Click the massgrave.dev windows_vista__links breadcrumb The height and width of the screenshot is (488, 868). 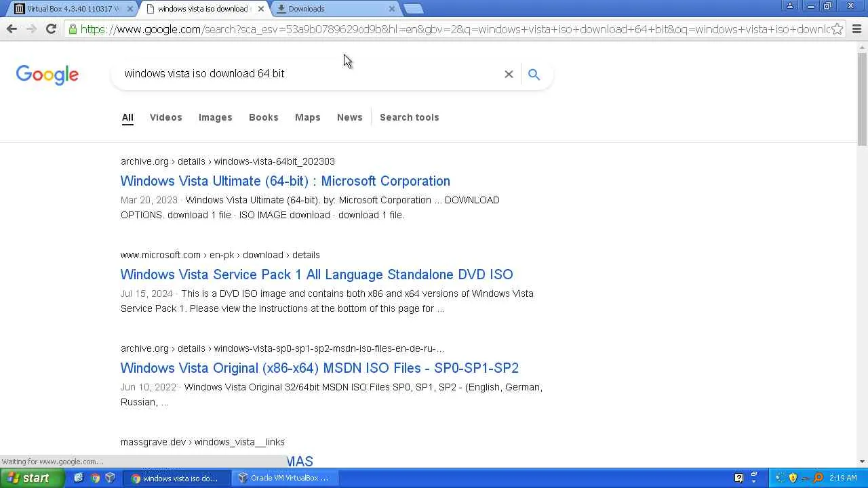pyautogui.click(x=203, y=442)
